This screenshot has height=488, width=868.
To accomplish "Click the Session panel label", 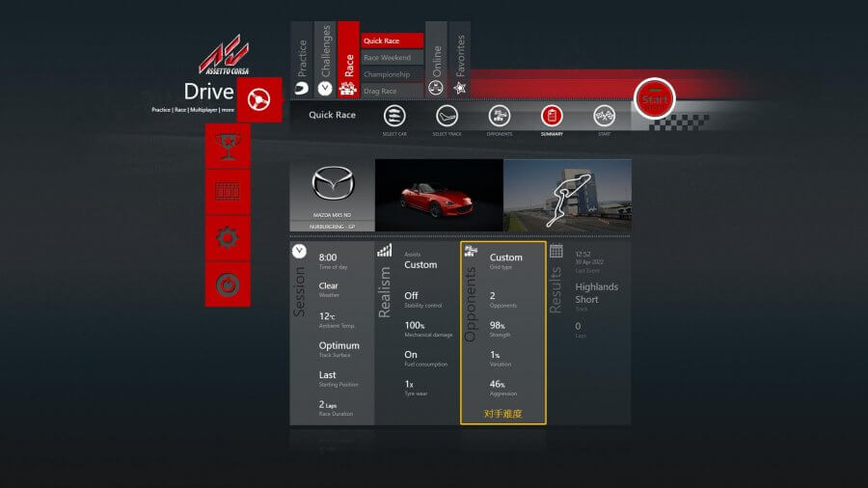I will point(299,291).
